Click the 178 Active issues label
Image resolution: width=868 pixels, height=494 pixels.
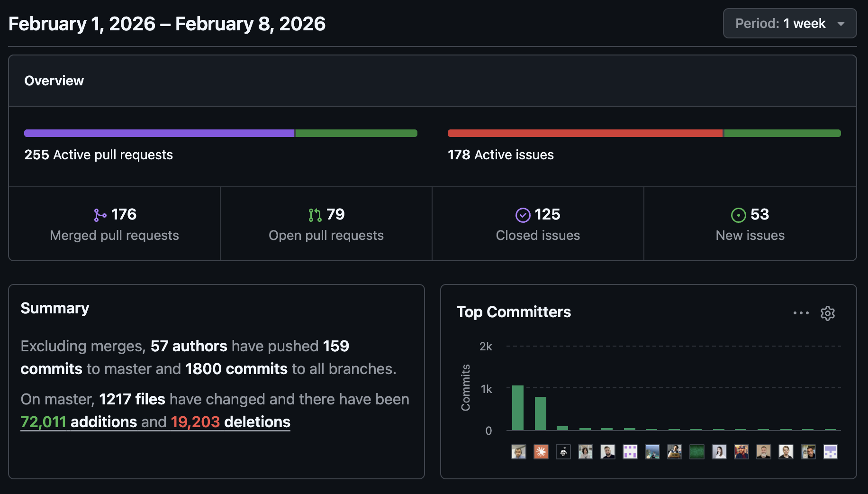tap(500, 155)
